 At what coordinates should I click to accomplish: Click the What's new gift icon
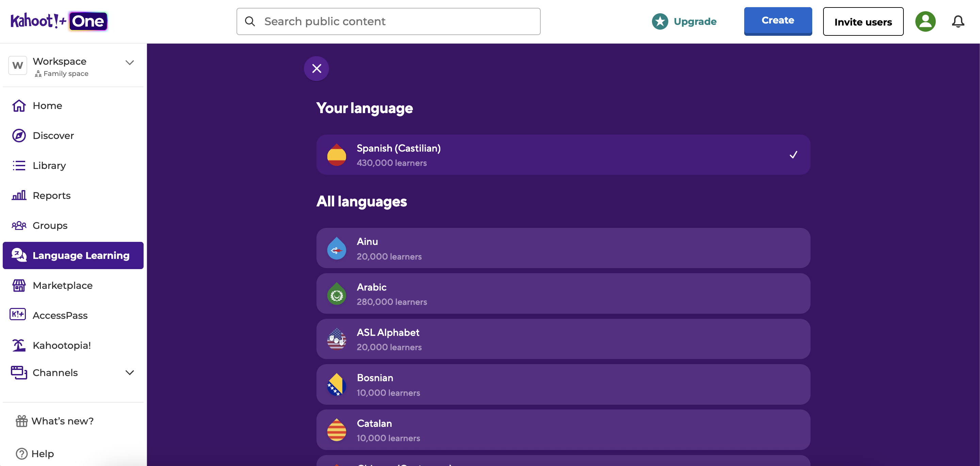(22, 421)
